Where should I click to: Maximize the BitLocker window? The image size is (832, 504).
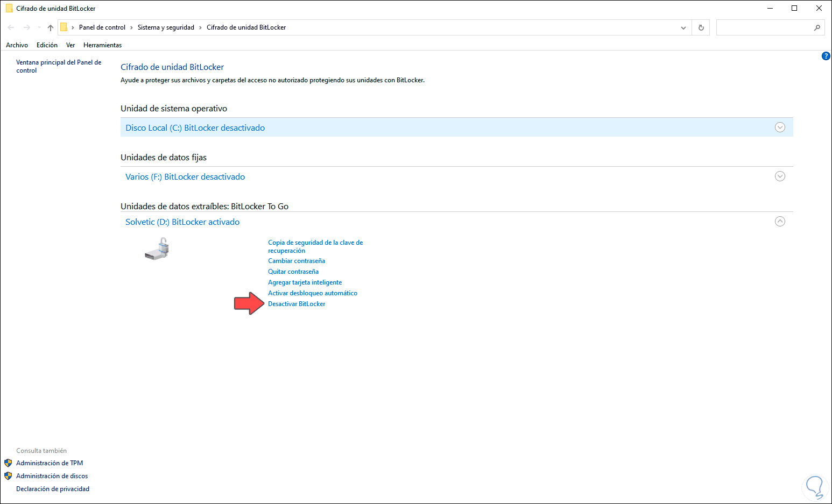pyautogui.click(x=794, y=9)
